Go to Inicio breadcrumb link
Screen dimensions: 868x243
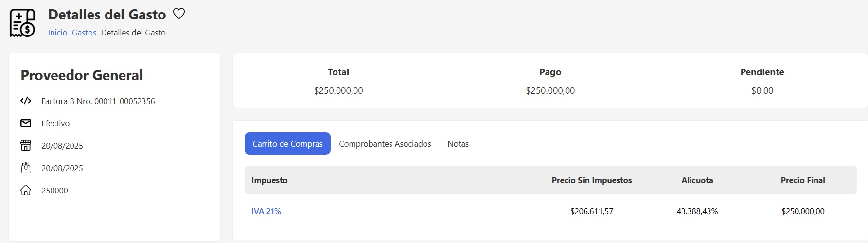[57, 33]
